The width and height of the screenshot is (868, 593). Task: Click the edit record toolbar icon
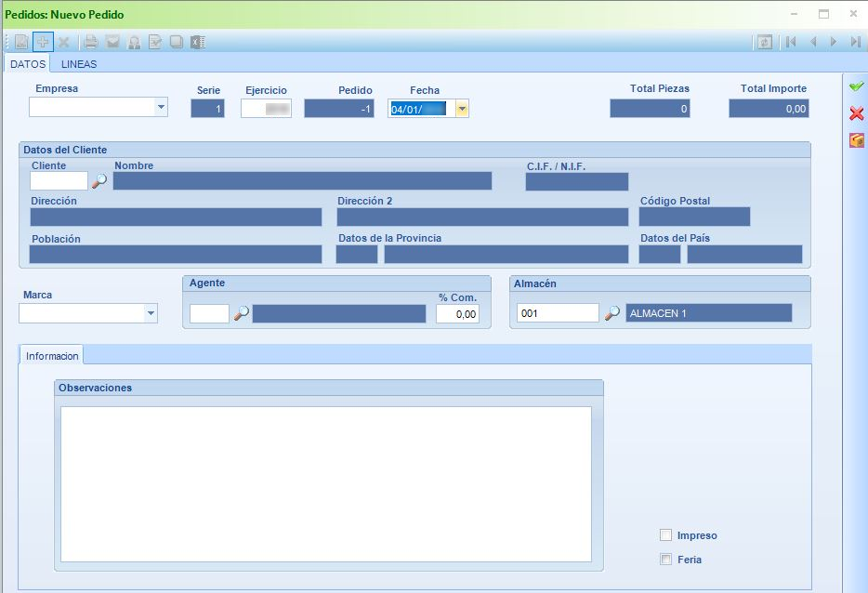tap(21, 42)
